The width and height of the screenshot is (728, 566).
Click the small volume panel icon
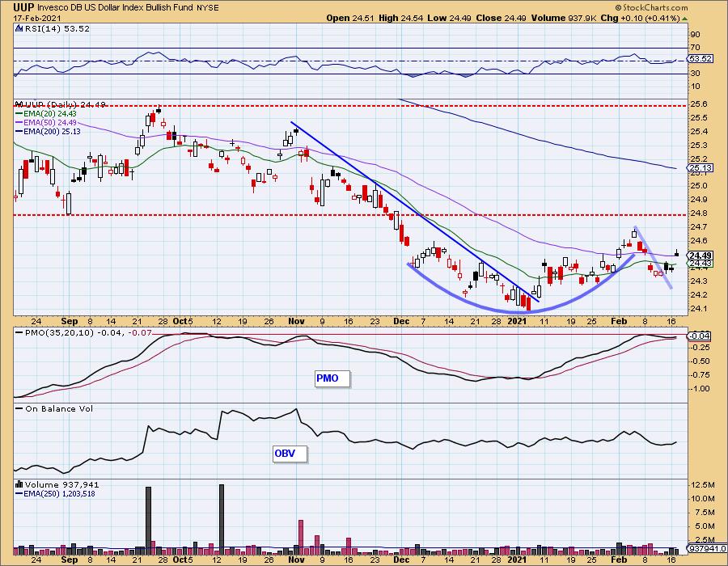click(19, 484)
